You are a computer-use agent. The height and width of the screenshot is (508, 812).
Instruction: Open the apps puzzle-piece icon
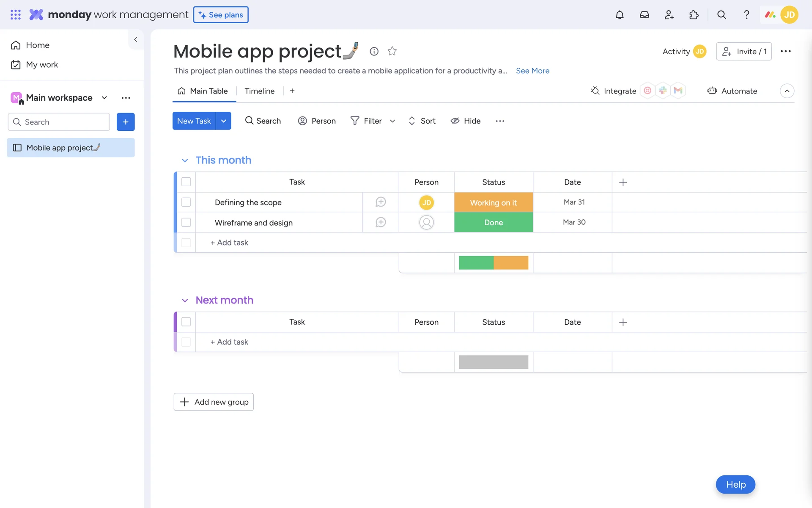pos(694,15)
